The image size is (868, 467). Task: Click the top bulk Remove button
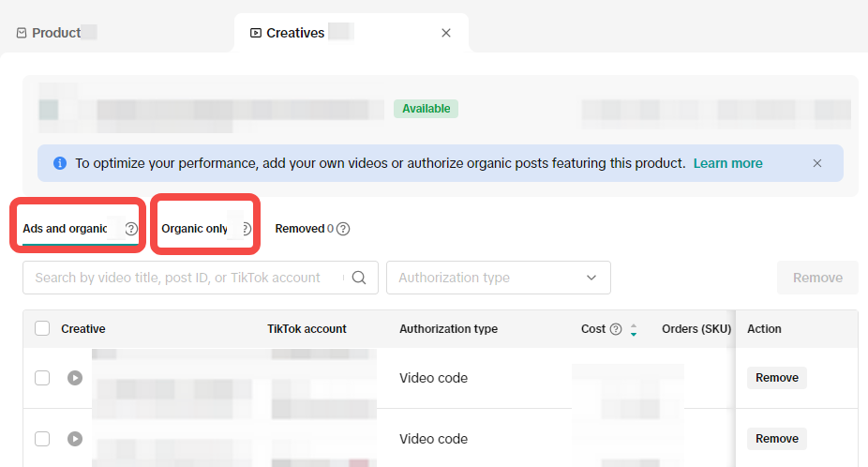click(x=817, y=278)
